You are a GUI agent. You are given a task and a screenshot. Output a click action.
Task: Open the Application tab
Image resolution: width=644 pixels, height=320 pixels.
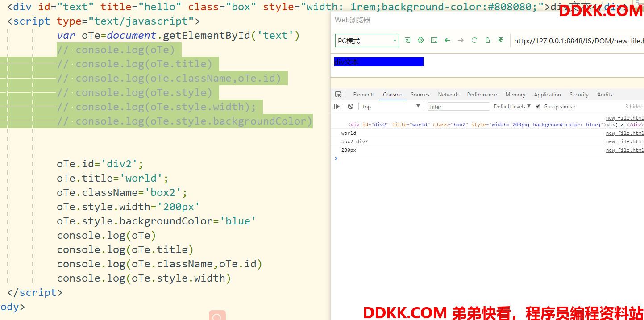(x=547, y=95)
